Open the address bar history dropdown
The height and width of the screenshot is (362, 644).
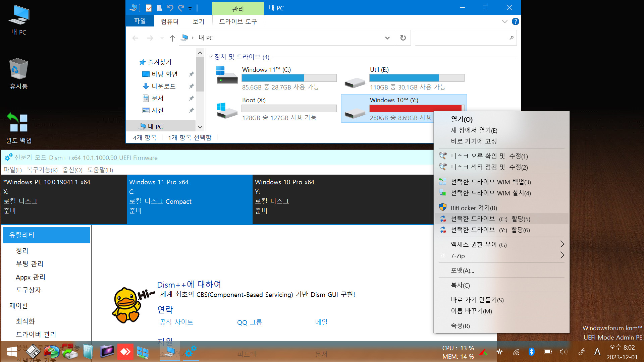coord(387,38)
